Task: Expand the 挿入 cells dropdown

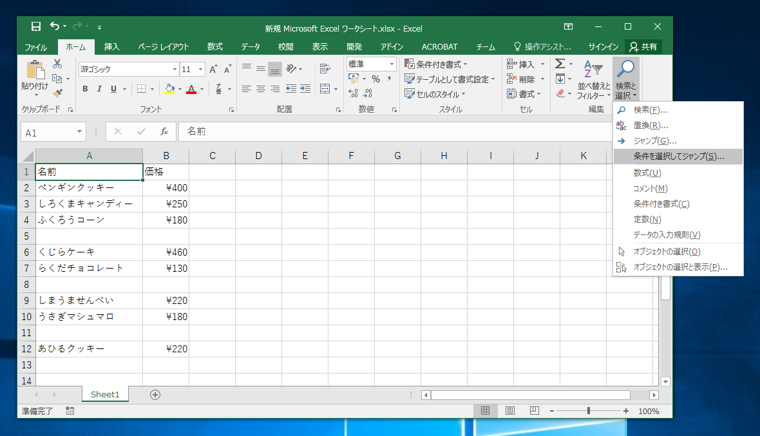Action: pos(542,64)
